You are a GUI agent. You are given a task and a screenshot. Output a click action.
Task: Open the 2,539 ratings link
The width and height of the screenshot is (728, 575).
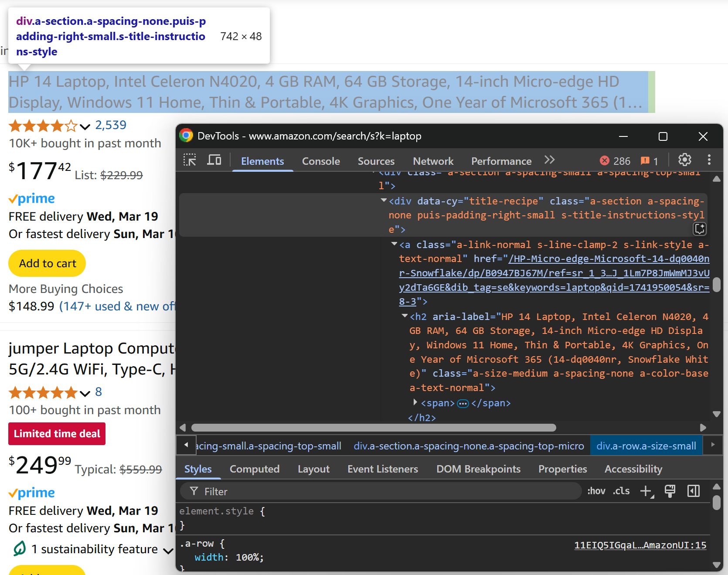point(111,125)
